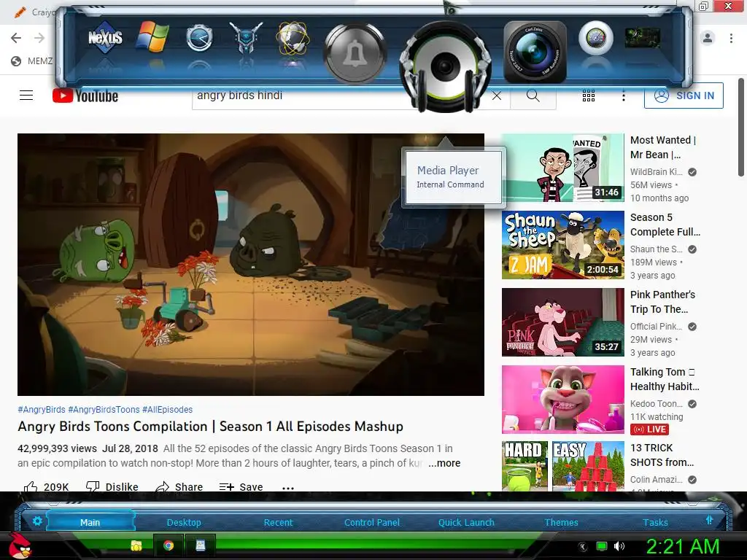Open the gear settings on the shelf bar
Viewport: 747px width, 560px height.
pos(37,521)
